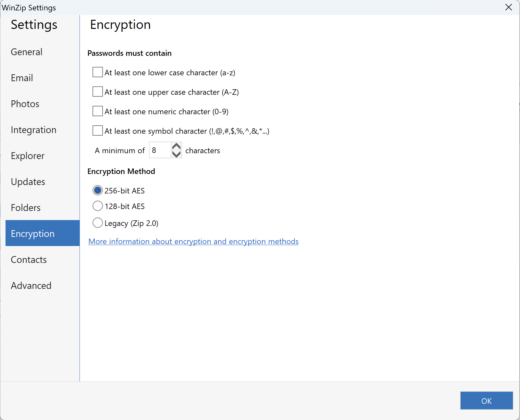Open more information about encryption methods

[x=193, y=241]
